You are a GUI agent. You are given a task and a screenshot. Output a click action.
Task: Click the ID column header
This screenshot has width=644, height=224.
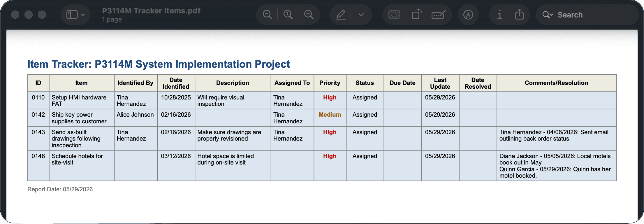point(38,83)
